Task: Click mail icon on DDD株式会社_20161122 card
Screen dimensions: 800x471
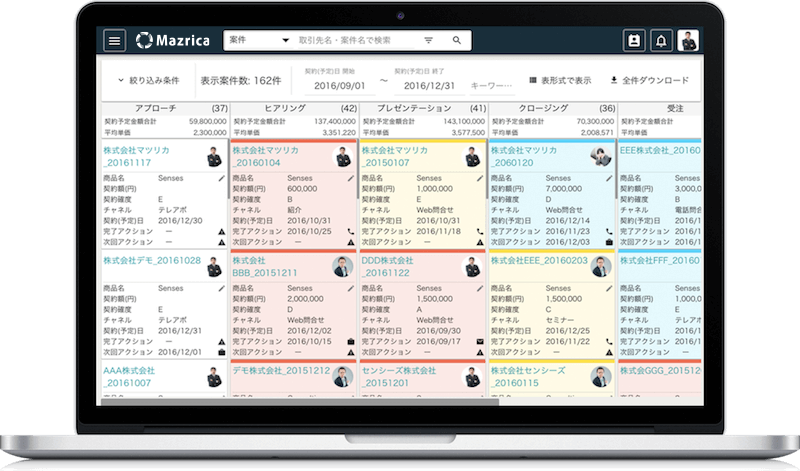Action: (480, 341)
